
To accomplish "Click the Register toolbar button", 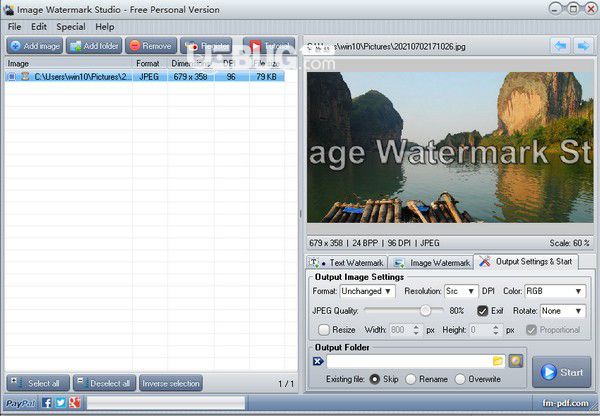I will click(206, 46).
